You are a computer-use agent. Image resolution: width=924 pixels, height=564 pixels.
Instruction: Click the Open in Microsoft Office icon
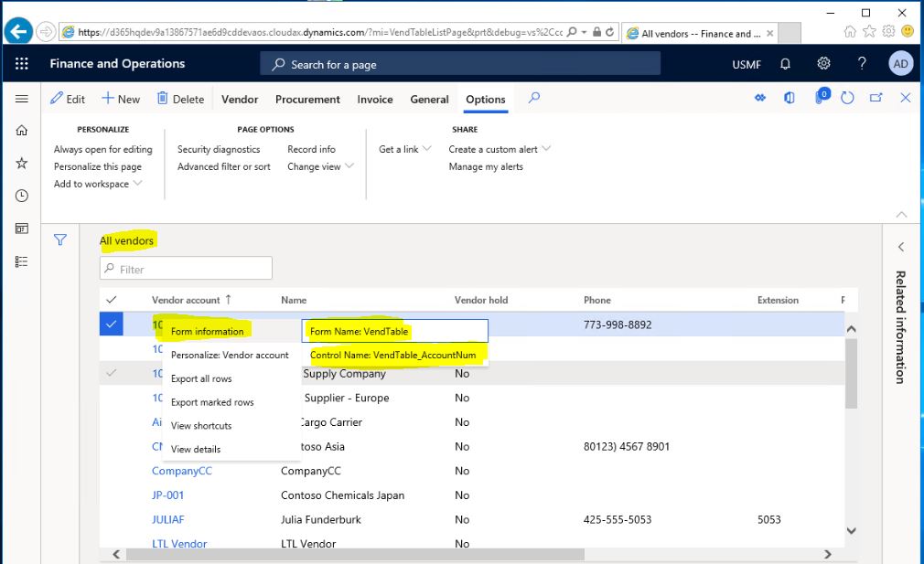(790, 98)
